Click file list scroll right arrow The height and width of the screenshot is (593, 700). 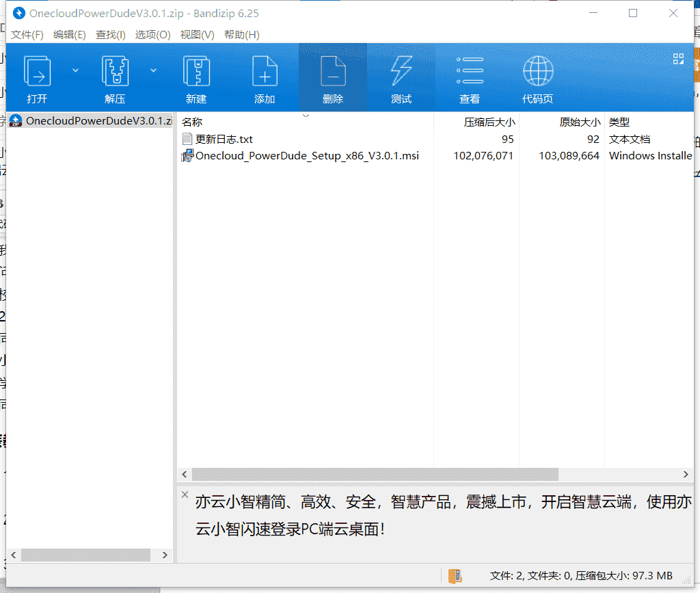pyautogui.click(x=686, y=474)
